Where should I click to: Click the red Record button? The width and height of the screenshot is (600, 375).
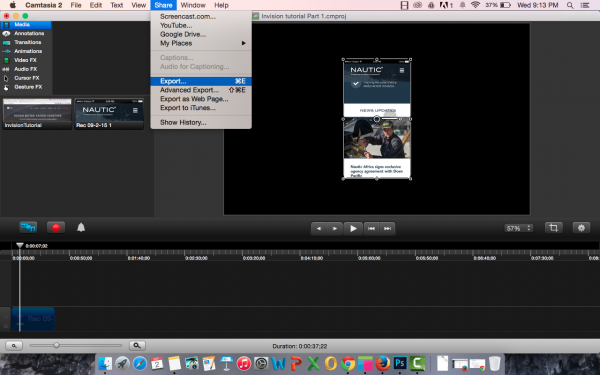tap(56, 228)
